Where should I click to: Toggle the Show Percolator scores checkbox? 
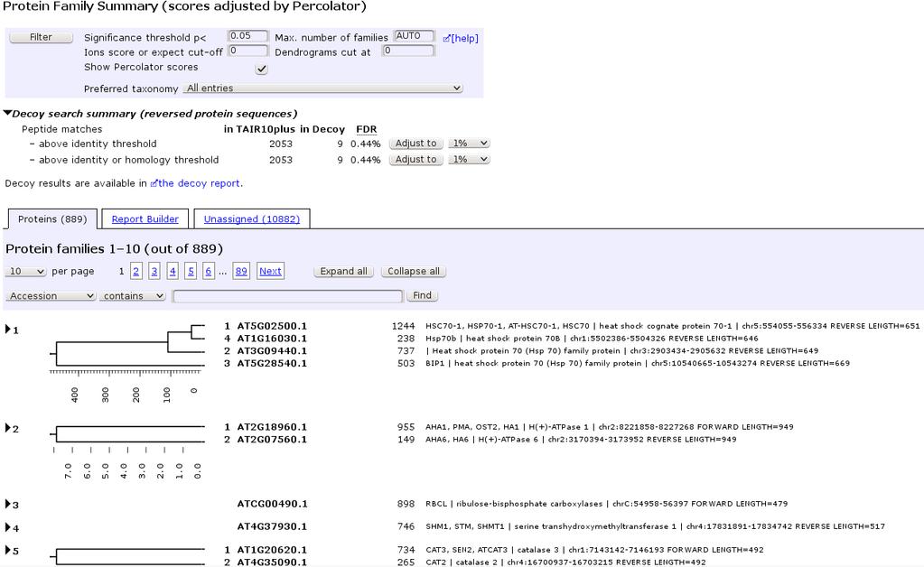261,69
